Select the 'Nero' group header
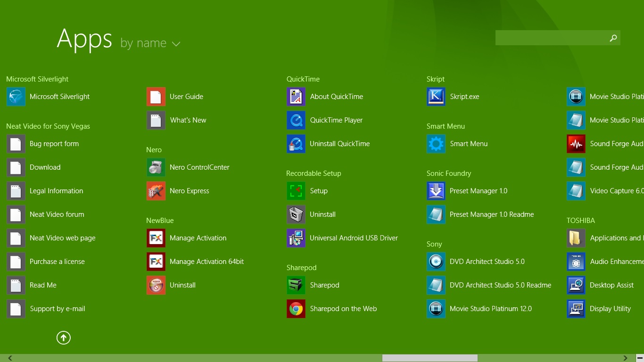Screen dimensions: 644x362 [x=154, y=150]
